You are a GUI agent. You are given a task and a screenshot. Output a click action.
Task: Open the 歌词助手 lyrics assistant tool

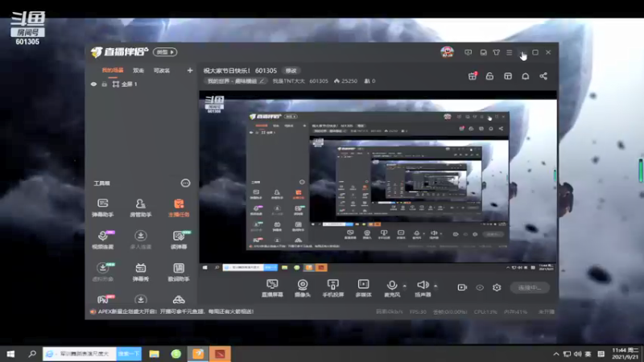[x=179, y=272]
